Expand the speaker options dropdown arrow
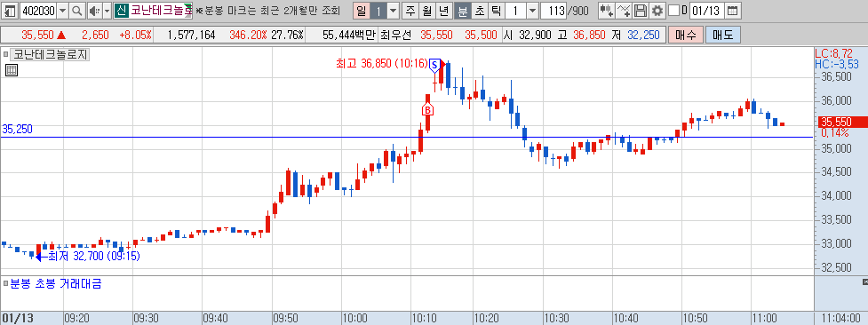Screen dimensions: 868x325 108,11
